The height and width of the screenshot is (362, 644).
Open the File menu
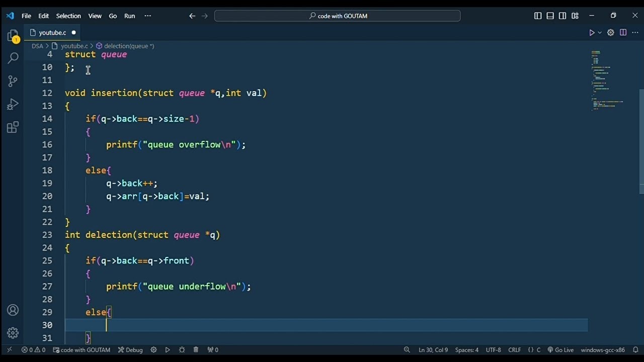click(x=26, y=16)
